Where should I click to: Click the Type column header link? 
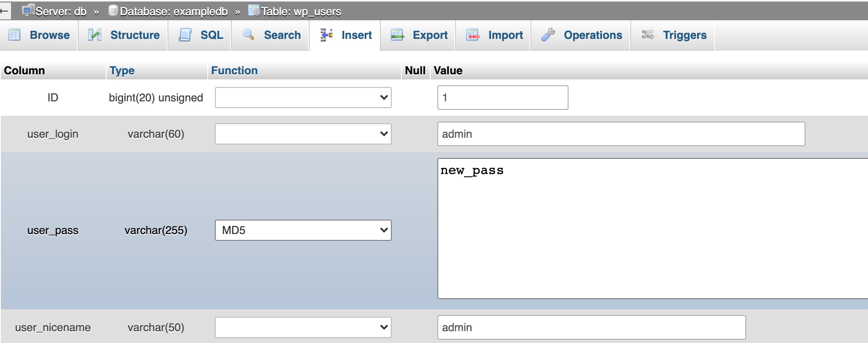[122, 71]
